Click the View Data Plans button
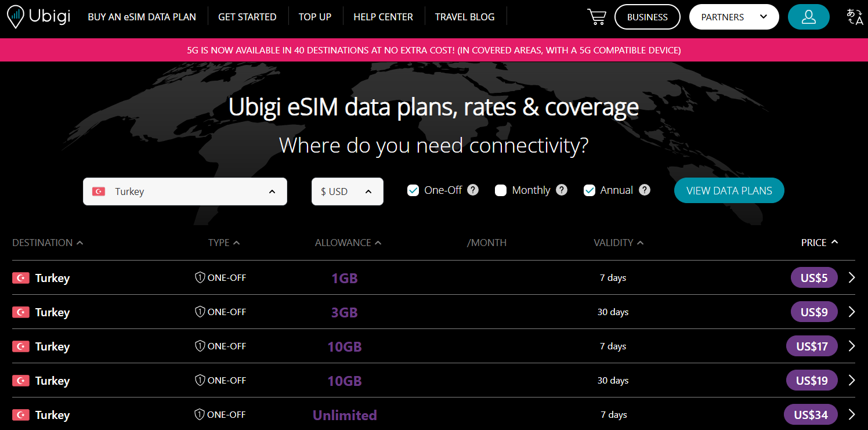The height and width of the screenshot is (430, 868). point(729,191)
